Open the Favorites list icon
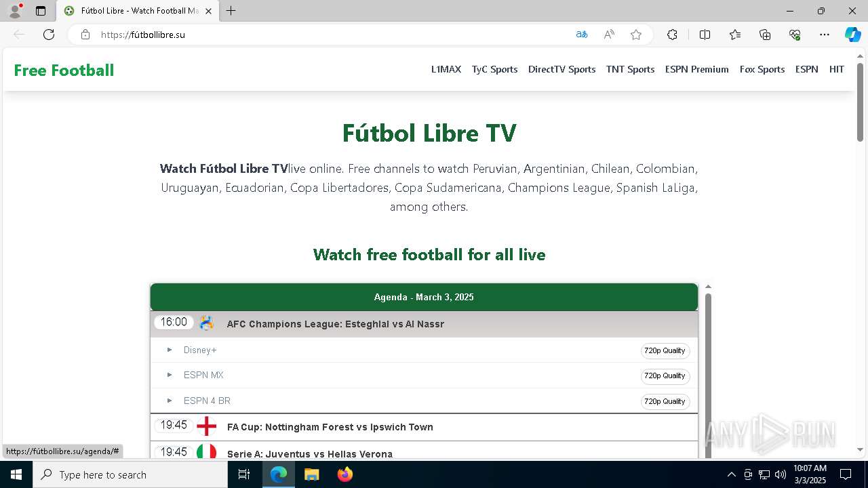Viewport: 868px width, 488px height. tap(735, 35)
